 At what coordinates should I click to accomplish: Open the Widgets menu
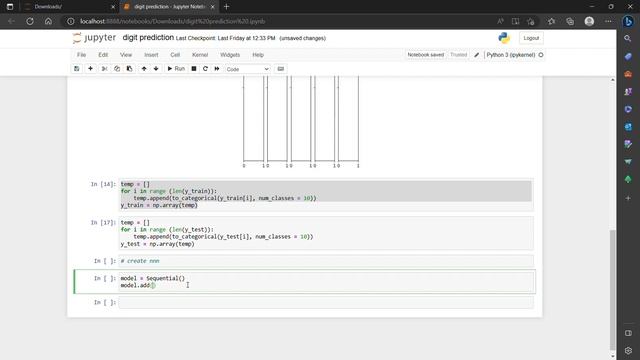[x=230, y=55]
